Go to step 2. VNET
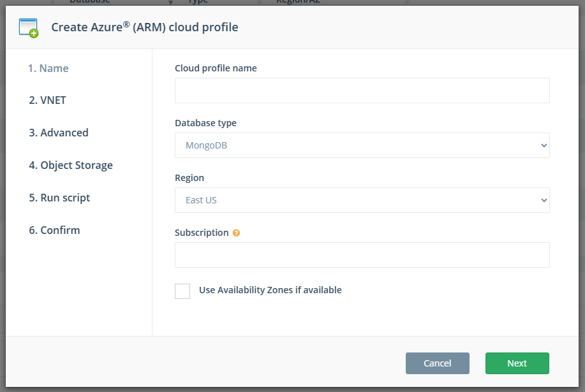The width and height of the screenshot is (585, 392). pos(47,100)
